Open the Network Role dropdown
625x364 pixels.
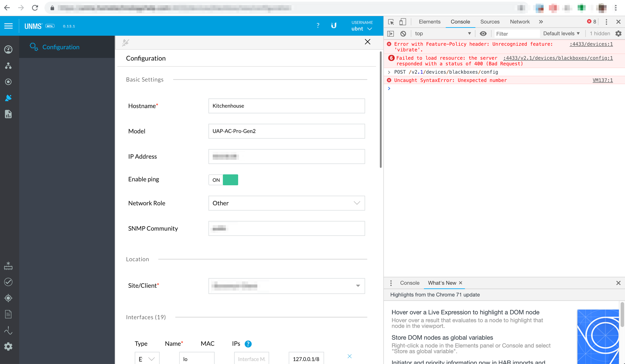pyautogui.click(x=287, y=203)
